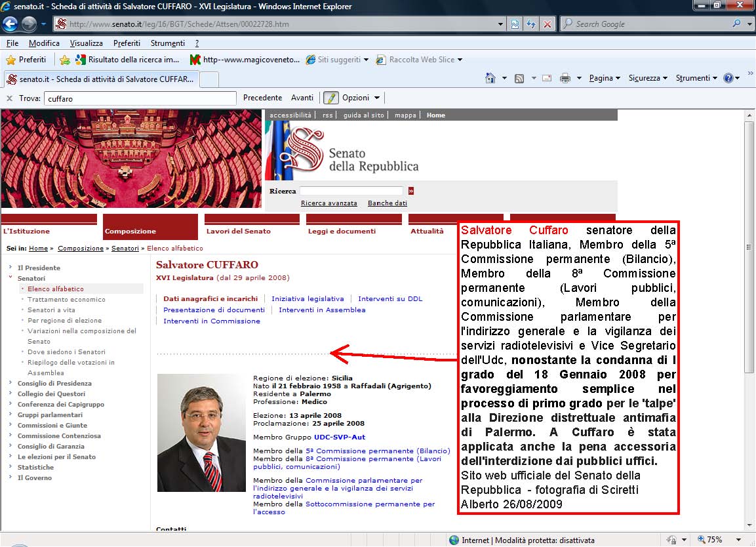
Task: Open the Preferiti menu in menu bar
Action: (127, 43)
